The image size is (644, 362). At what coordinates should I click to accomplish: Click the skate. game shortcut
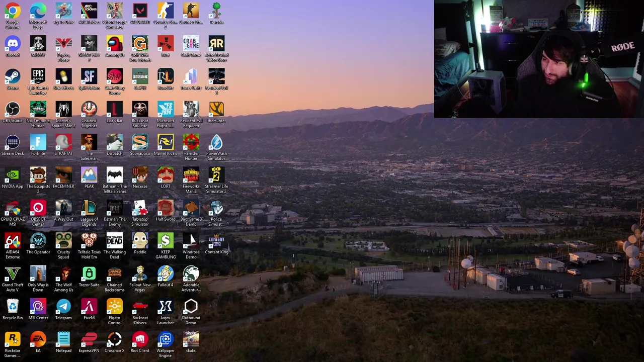click(191, 339)
